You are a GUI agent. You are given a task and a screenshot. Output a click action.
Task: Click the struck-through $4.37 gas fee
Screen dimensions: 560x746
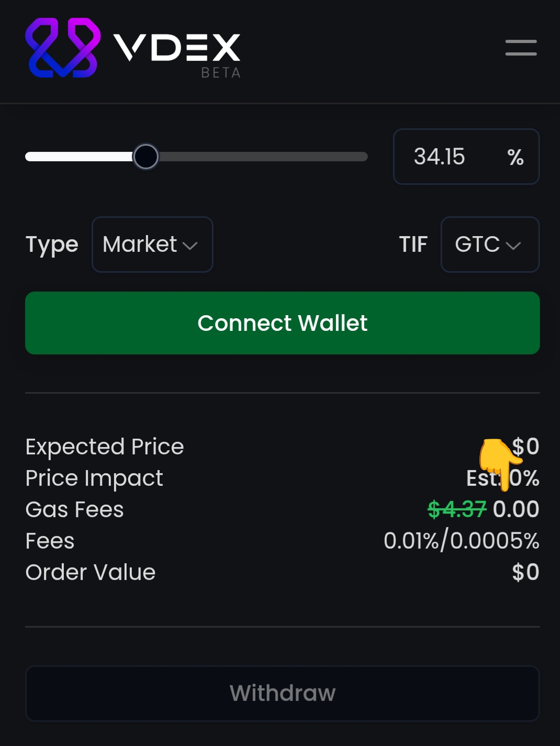tap(457, 509)
